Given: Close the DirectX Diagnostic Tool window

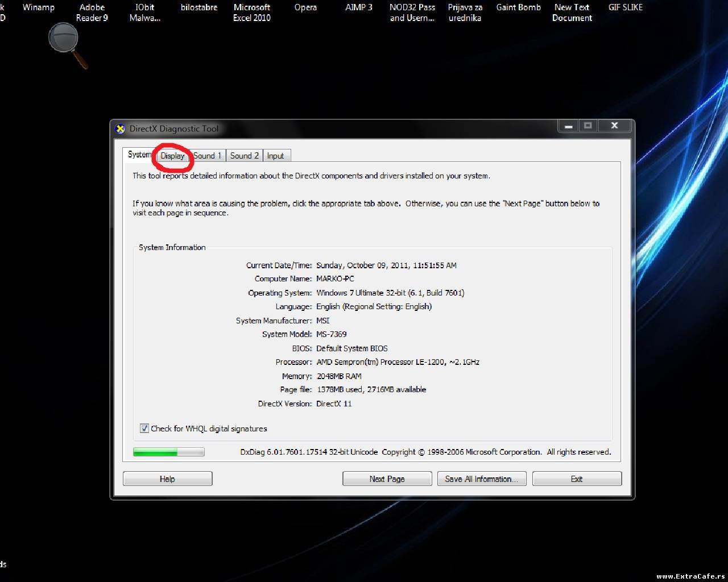Looking at the screenshot, I should (614, 126).
